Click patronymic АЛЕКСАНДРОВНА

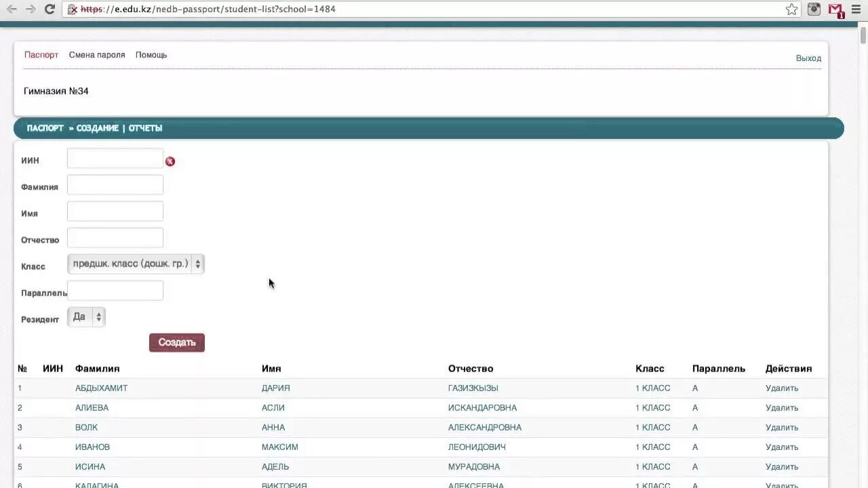pyautogui.click(x=485, y=428)
